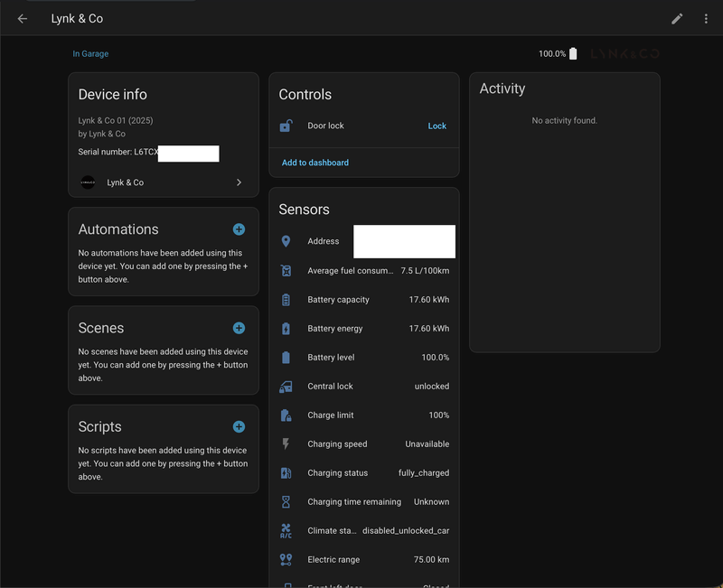The width and height of the screenshot is (723, 588).
Task: Add a new script with plus icon
Action: 239,426
